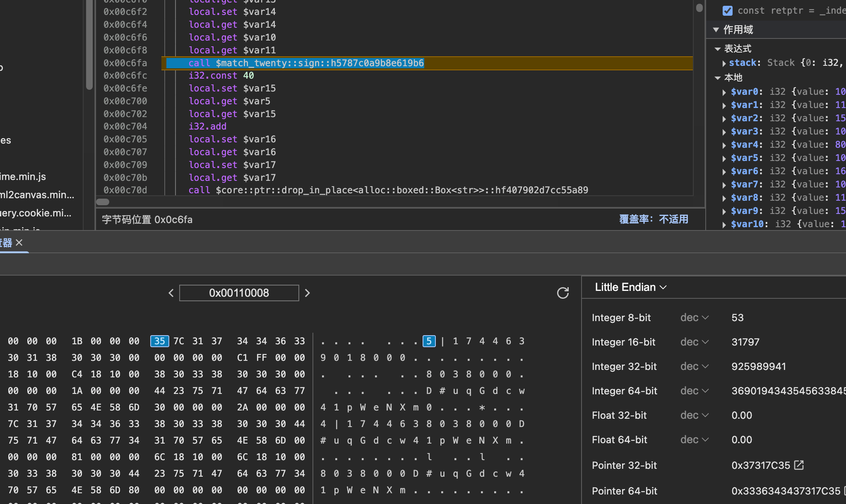
Task: Collapse the 表达式 expression group
Action: 718,49
